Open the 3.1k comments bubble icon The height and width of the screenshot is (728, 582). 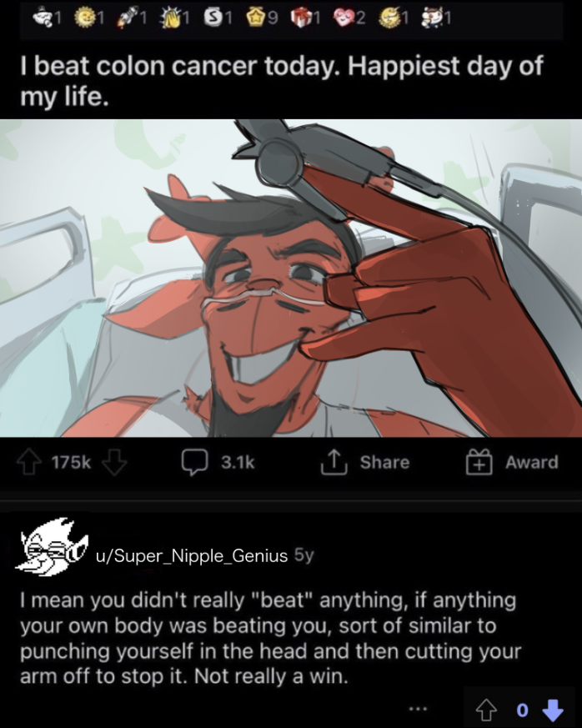[x=194, y=462]
